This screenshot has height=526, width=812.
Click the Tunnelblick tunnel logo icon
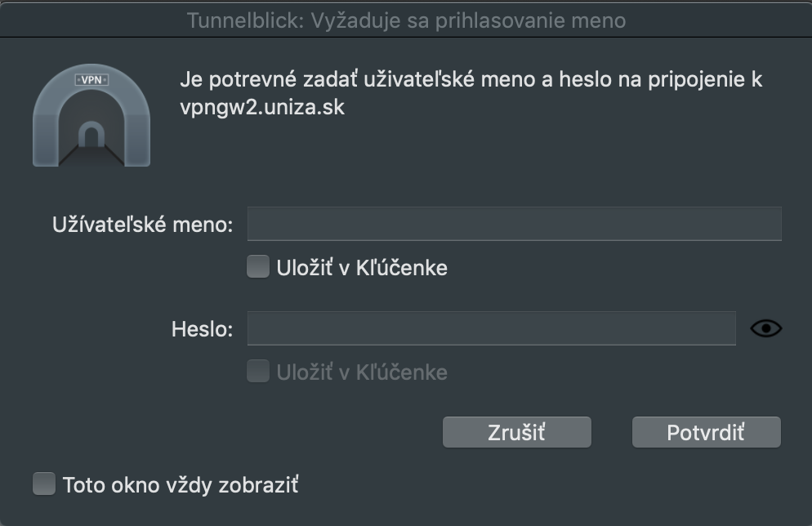[x=91, y=117]
